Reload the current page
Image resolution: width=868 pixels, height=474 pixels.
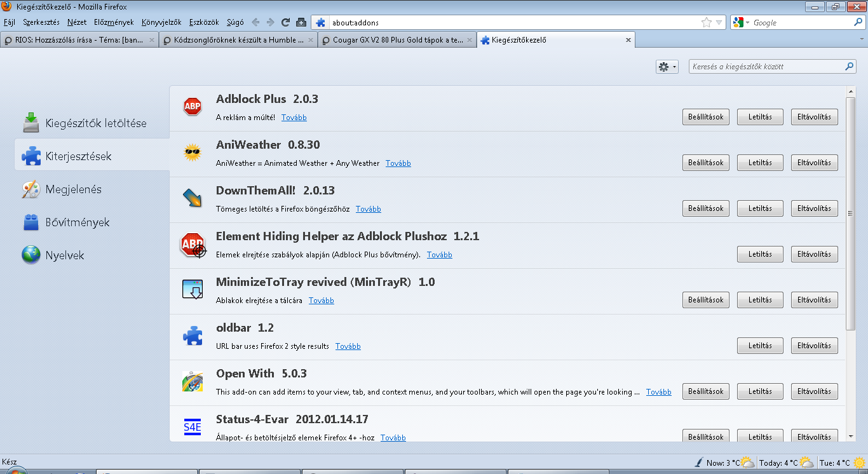[286, 22]
